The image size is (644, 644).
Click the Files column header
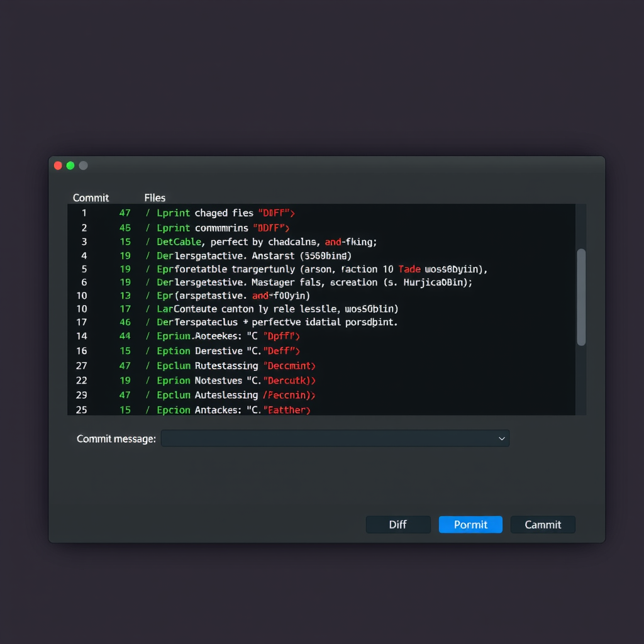point(154,197)
